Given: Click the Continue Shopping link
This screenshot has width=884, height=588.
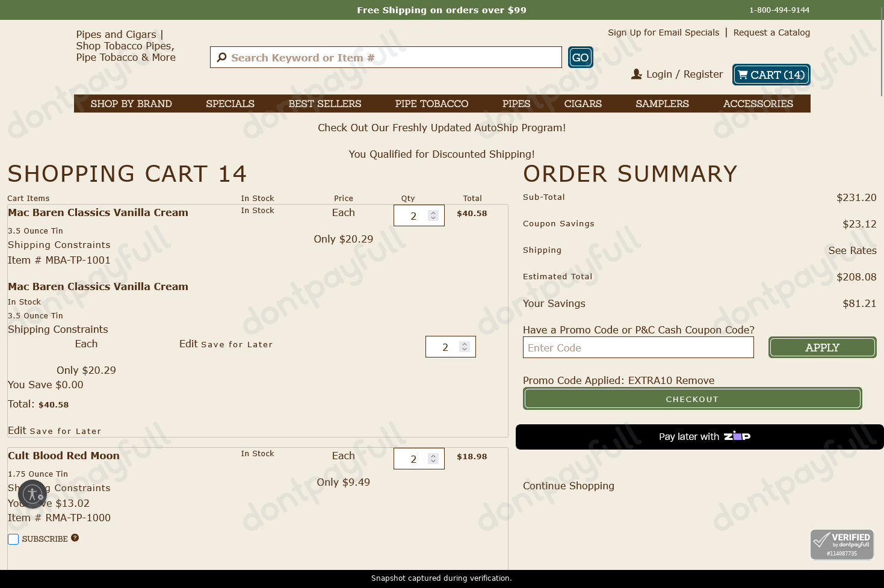Looking at the screenshot, I should tap(568, 486).
